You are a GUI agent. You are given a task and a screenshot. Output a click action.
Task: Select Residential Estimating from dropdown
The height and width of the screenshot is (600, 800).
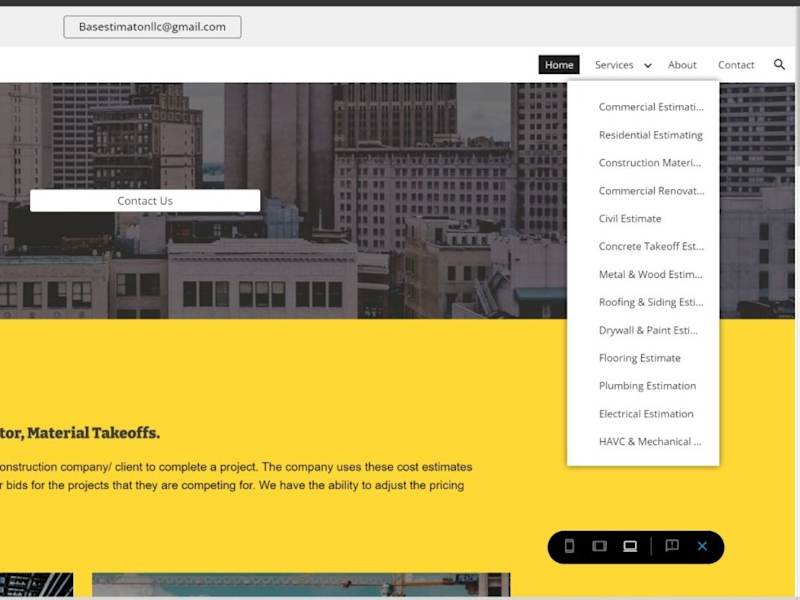pyautogui.click(x=651, y=135)
